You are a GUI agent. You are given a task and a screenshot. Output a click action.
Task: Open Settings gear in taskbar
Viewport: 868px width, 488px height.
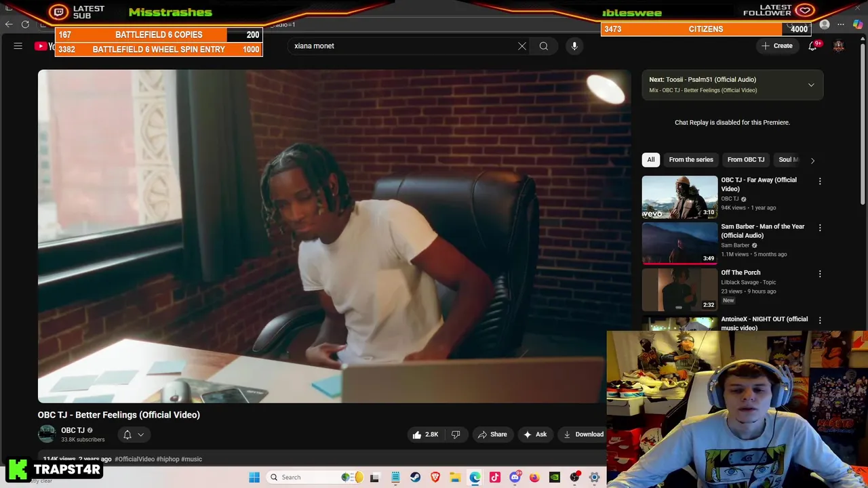[595, 477]
